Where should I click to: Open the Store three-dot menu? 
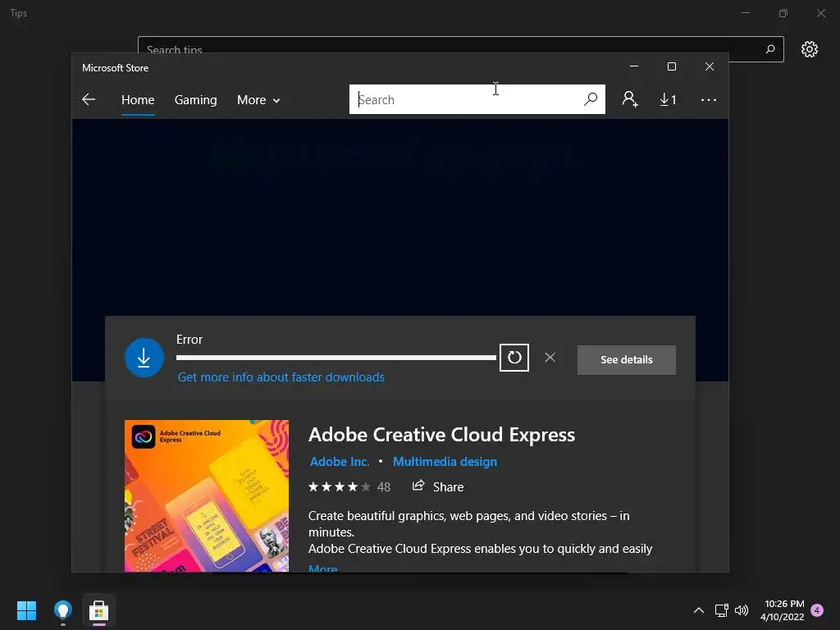tap(708, 100)
